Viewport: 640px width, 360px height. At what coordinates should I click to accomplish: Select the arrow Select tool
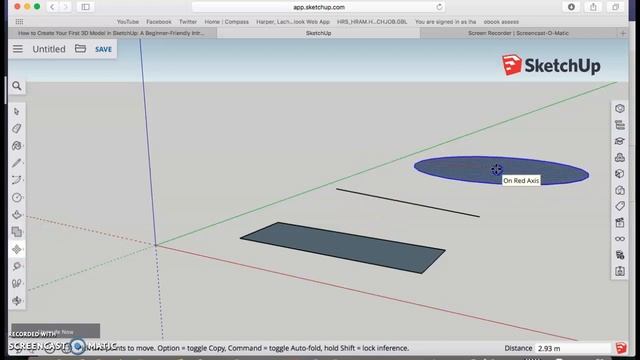(17, 111)
